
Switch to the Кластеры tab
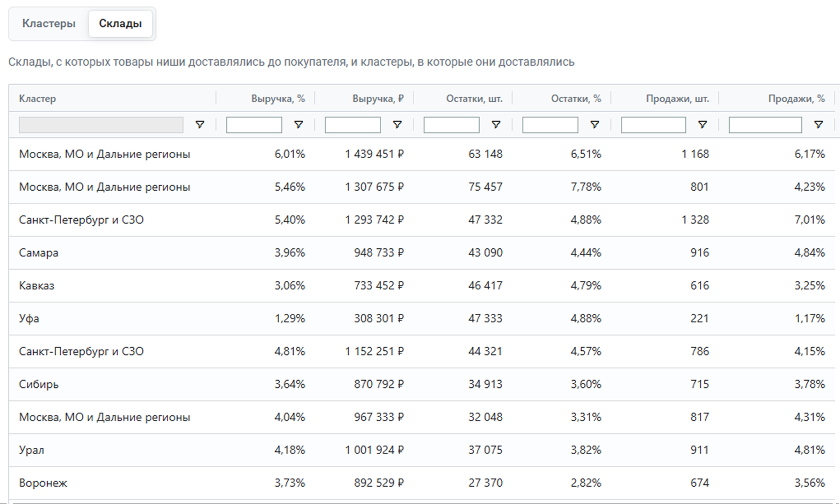coord(49,23)
